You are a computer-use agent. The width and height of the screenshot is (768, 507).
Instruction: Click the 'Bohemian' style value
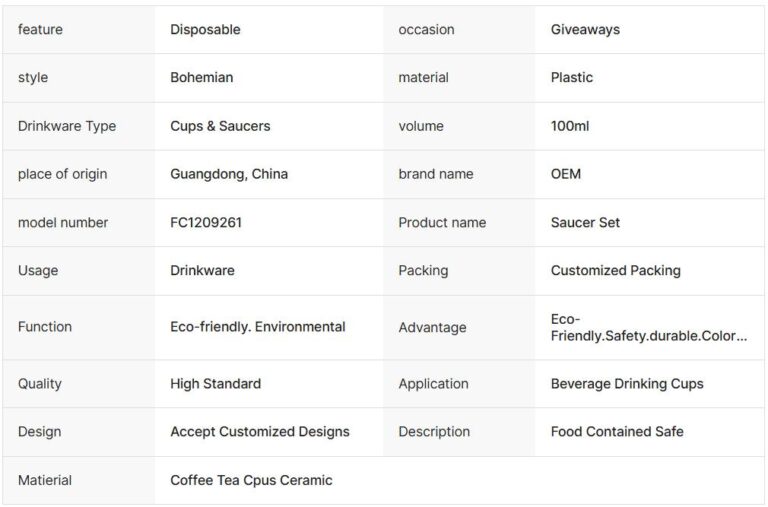[201, 78]
